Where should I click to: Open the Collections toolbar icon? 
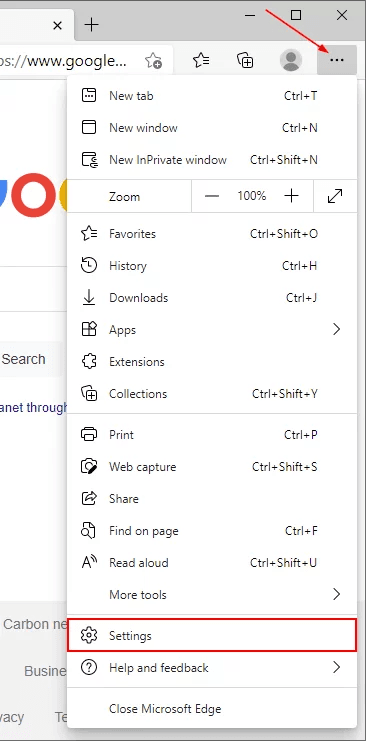tap(245, 60)
